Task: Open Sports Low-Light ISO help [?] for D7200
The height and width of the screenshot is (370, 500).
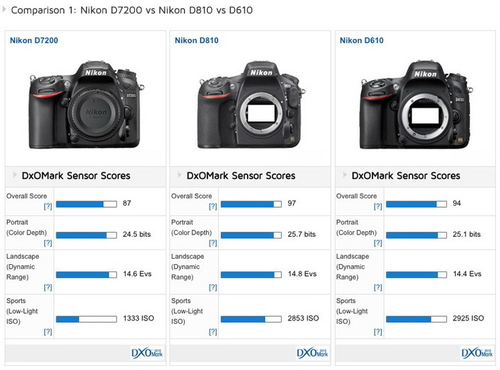Action: 48,332
